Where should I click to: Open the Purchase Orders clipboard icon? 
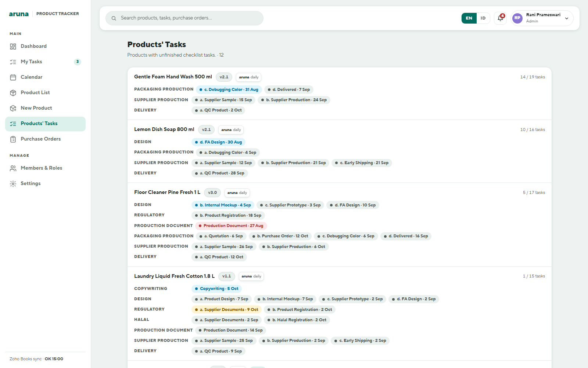(x=13, y=139)
